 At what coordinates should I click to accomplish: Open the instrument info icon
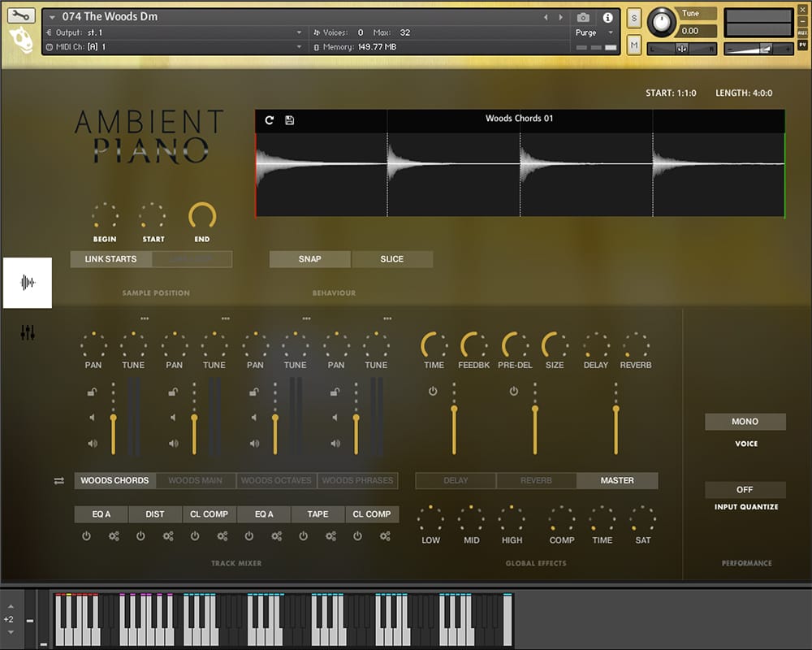point(607,17)
